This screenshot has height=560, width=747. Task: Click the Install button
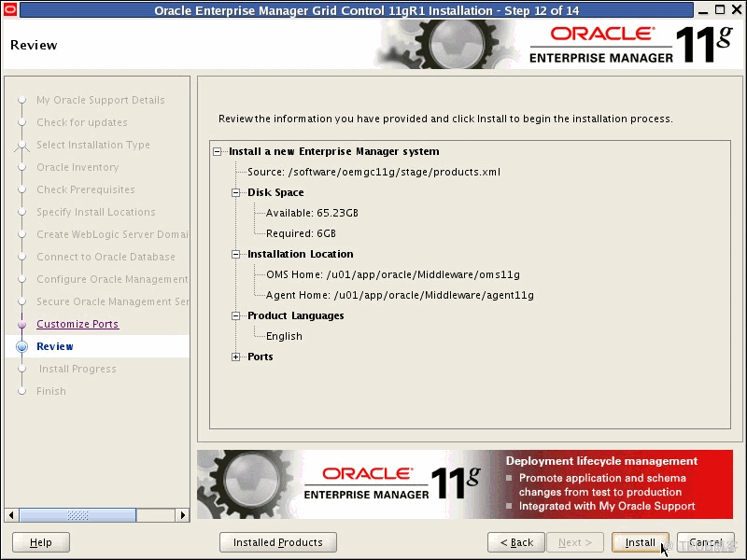(641, 542)
